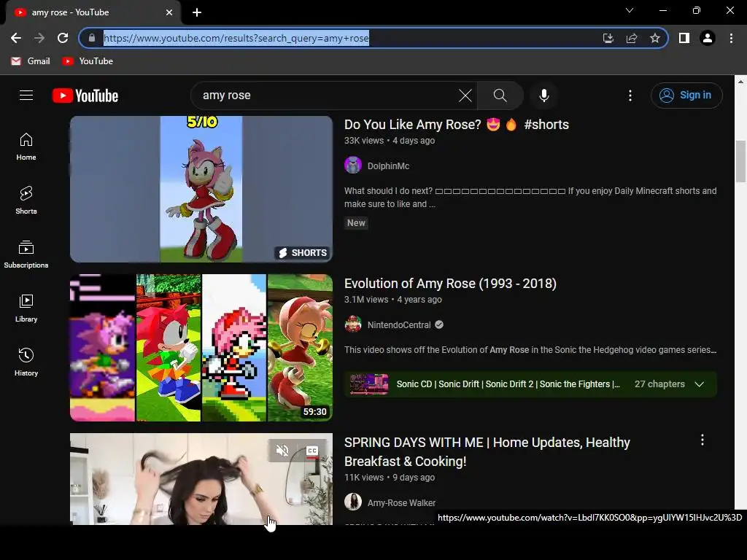Image resolution: width=747 pixels, height=560 pixels.
Task: Open the YouTube bookmark in bookmarks bar
Action: (x=88, y=61)
